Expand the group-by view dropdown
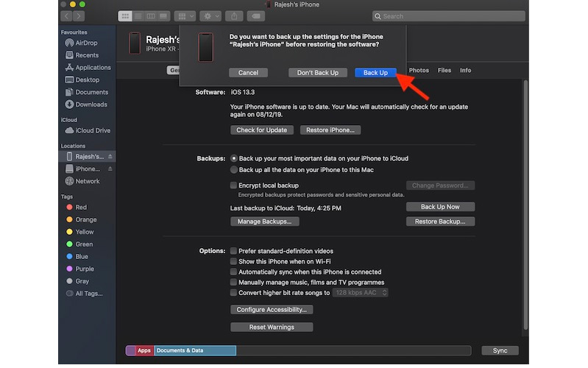The image size is (588, 368). coord(185,15)
